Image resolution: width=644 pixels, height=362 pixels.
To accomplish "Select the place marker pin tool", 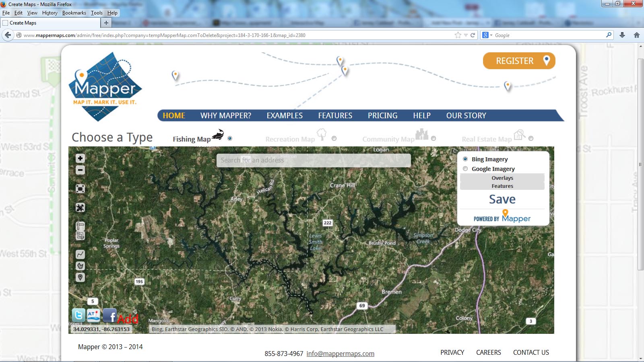I will 80,278.
